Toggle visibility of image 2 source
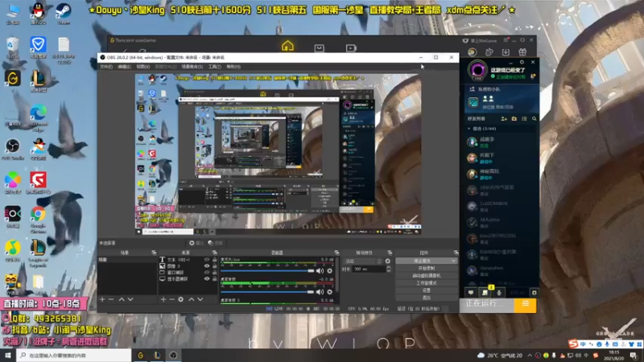Screen dimensions: 644x362 click(x=207, y=266)
